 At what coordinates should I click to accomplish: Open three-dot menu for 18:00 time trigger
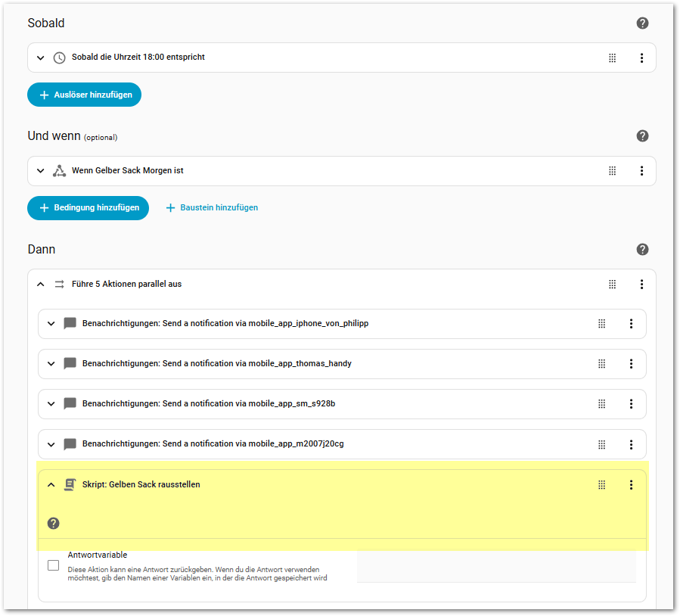(641, 58)
